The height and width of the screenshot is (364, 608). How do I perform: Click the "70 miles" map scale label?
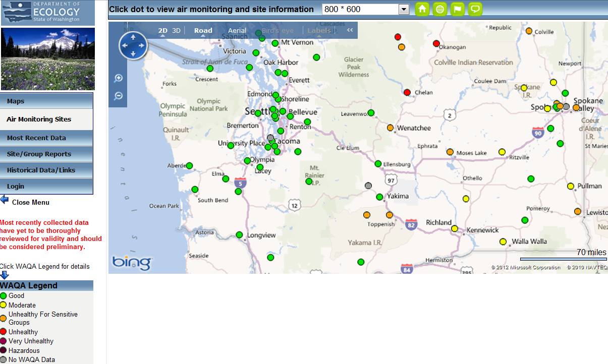591,252
